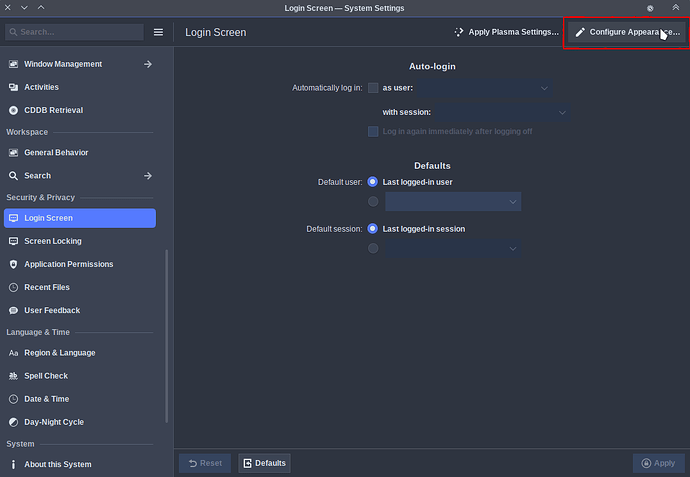Open the Default user combo box
This screenshot has height=477, width=690.
[453, 202]
